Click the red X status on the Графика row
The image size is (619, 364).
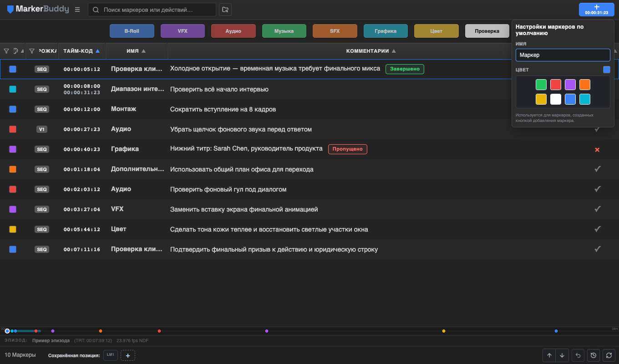597,150
